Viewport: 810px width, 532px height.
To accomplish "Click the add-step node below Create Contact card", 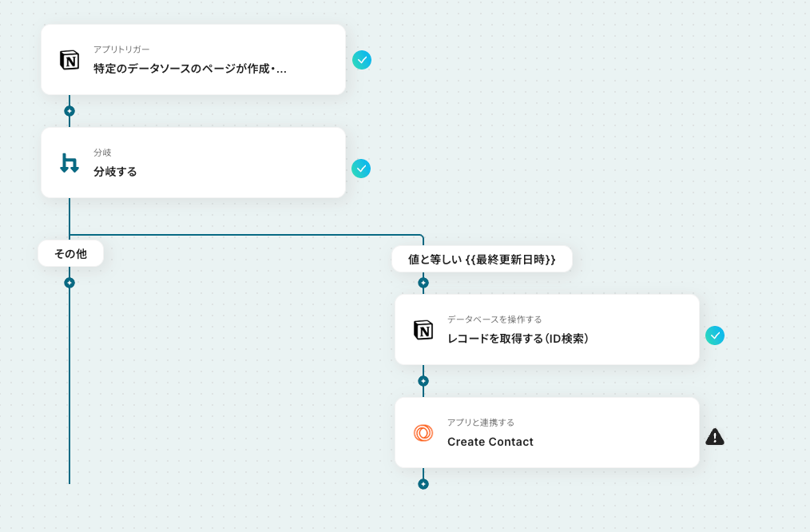I will (423, 484).
